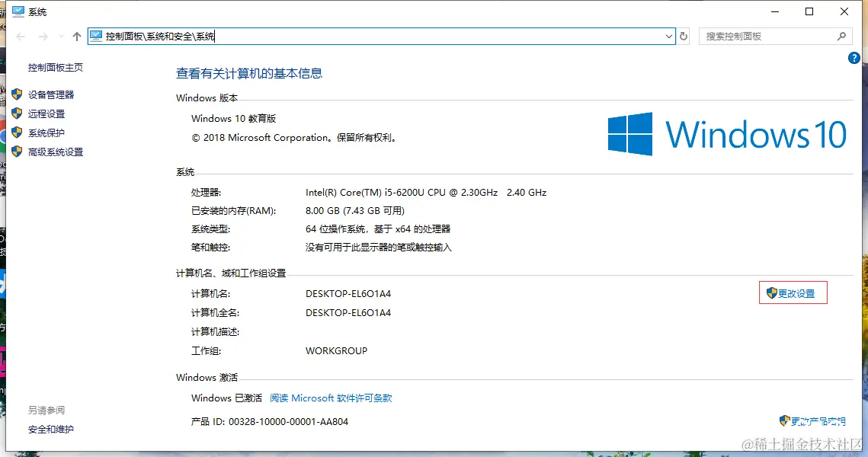Click shield icon beside 高级系统设置
This screenshot has height=457, width=868.
pos(18,152)
